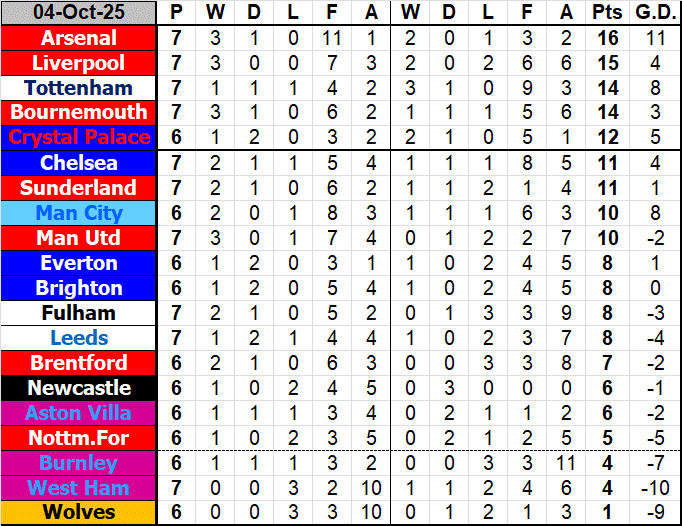Viewport: 682px width, 526px height.
Task: Select Bournemouth in the table
Action: click(x=79, y=113)
